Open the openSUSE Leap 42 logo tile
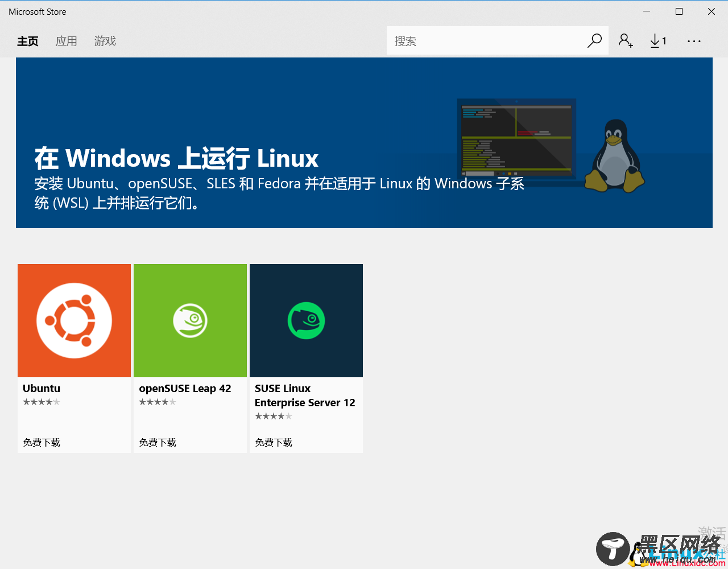The height and width of the screenshot is (569, 728). pos(191,320)
